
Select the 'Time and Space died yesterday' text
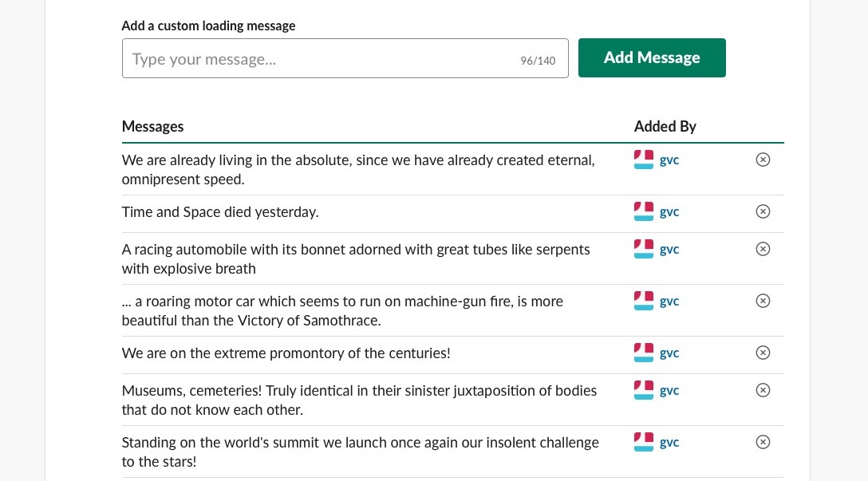tap(220, 212)
